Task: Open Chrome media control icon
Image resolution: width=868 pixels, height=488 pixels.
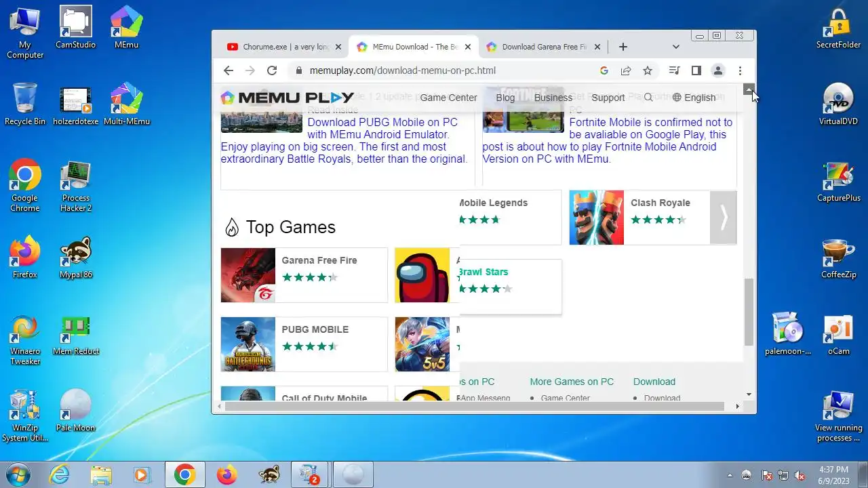Action: (674, 70)
